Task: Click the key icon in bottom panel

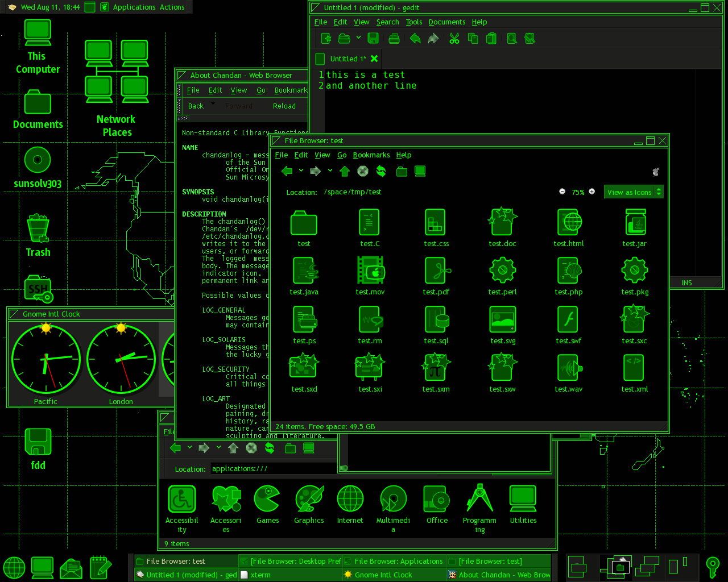Action: (712, 567)
